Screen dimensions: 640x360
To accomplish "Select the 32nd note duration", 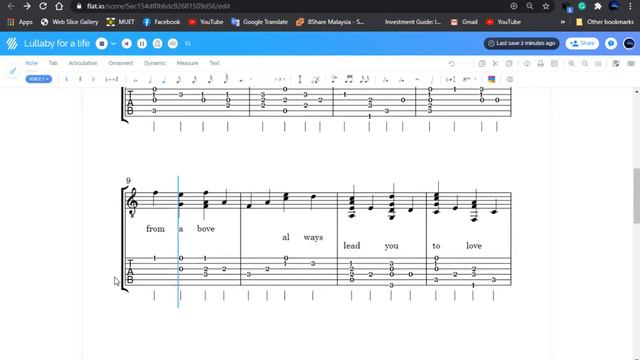I will pyautogui.click(x=210, y=79).
